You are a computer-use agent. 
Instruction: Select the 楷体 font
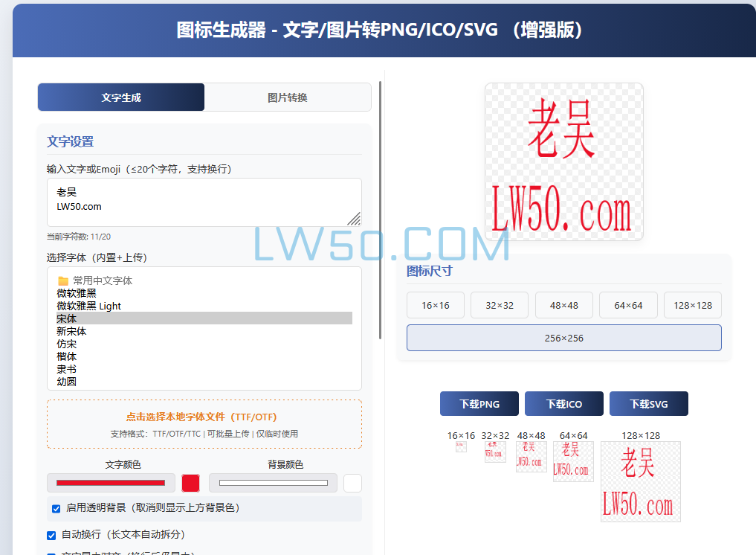pyautogui.click(x=66, y=356)
